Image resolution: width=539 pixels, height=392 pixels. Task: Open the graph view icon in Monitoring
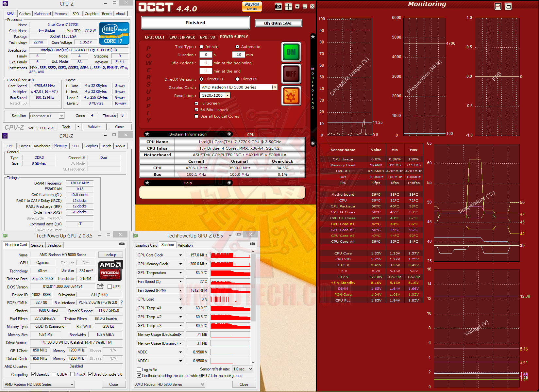click(498, 6)
